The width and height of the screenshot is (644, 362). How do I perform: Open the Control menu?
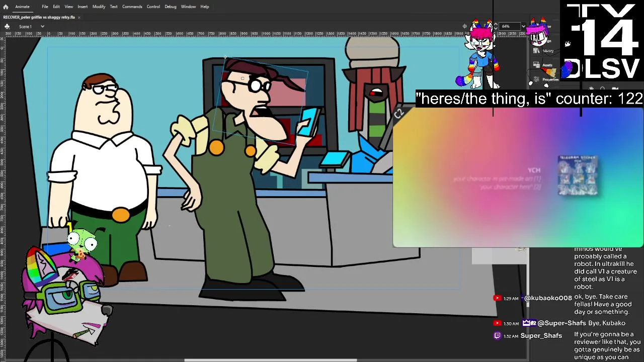click(x=153, y=7)
